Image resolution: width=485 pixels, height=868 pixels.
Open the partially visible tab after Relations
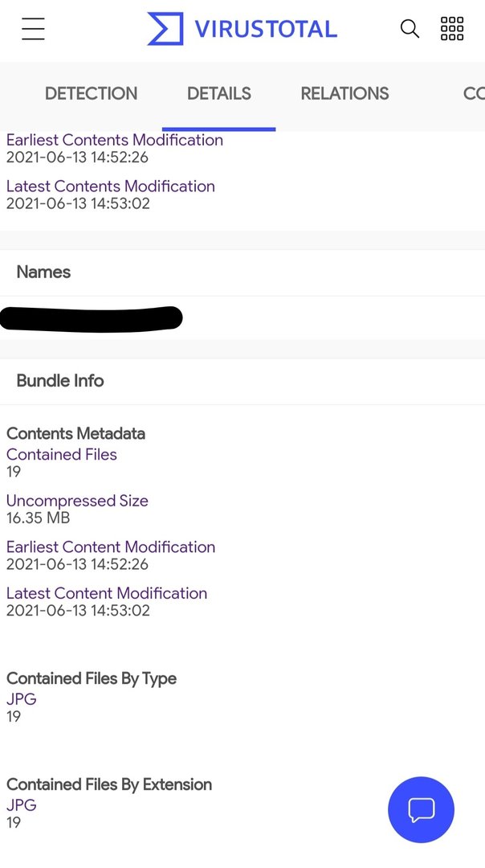click(x=474, y=93)
